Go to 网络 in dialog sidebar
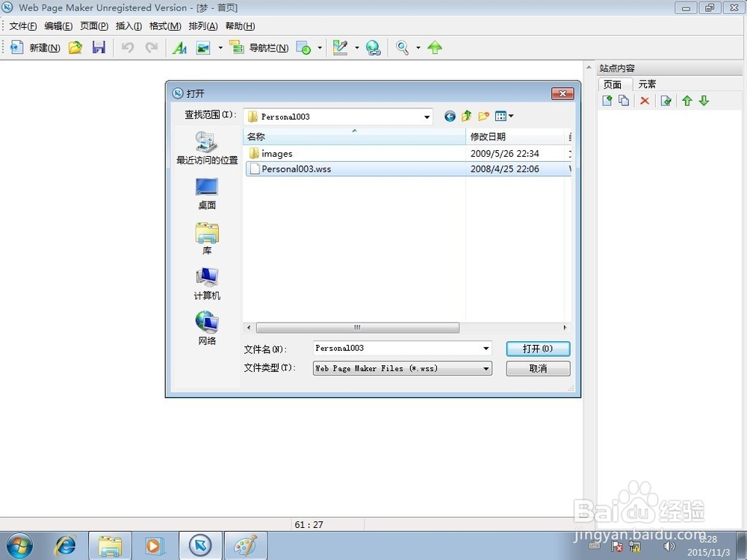 point(207,329)
